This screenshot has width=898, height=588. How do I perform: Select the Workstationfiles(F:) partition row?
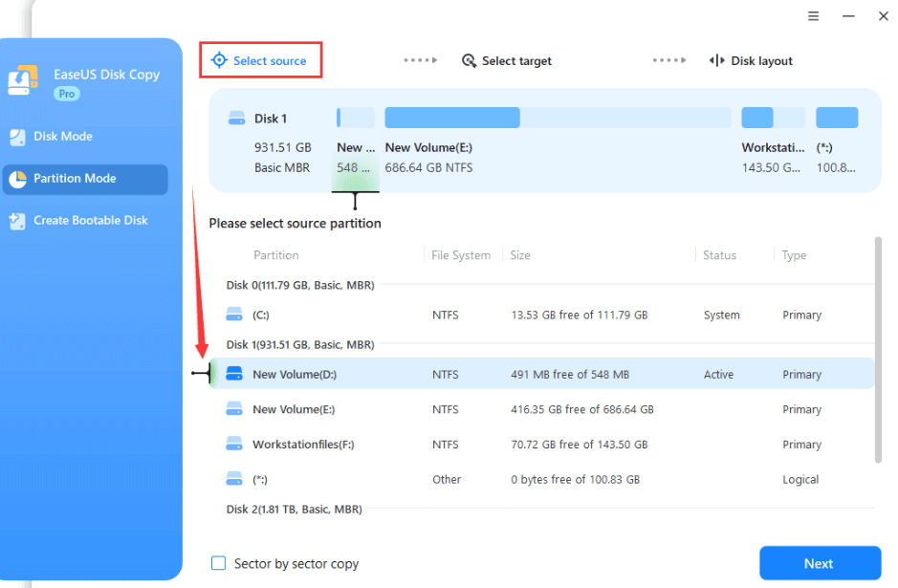coord(541,445)
